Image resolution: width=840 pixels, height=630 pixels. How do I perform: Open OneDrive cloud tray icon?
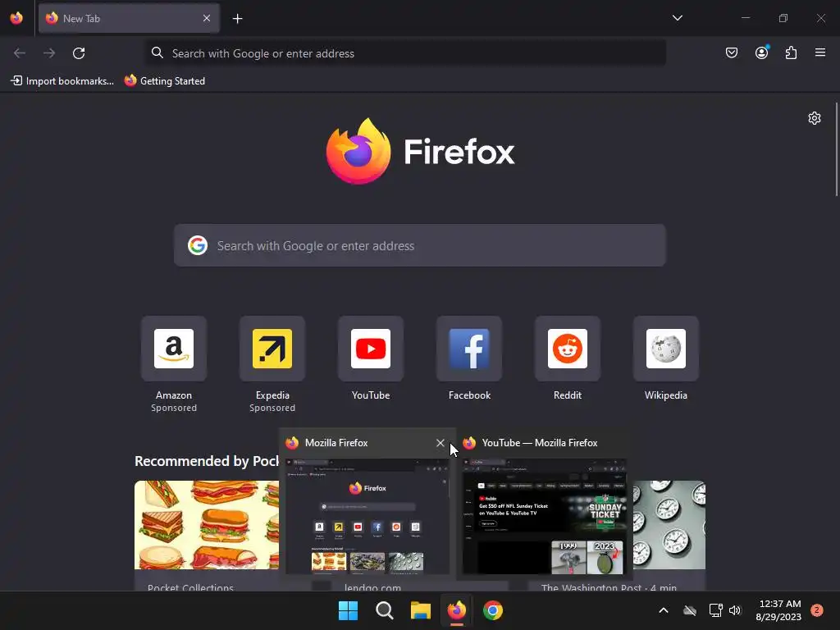[x=690, y=610]
